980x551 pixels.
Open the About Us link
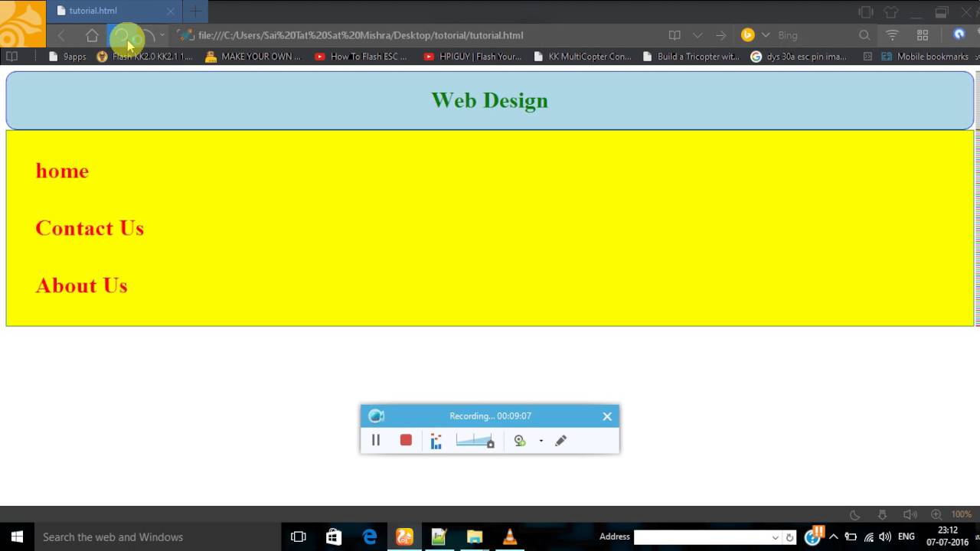coord(81,285)
